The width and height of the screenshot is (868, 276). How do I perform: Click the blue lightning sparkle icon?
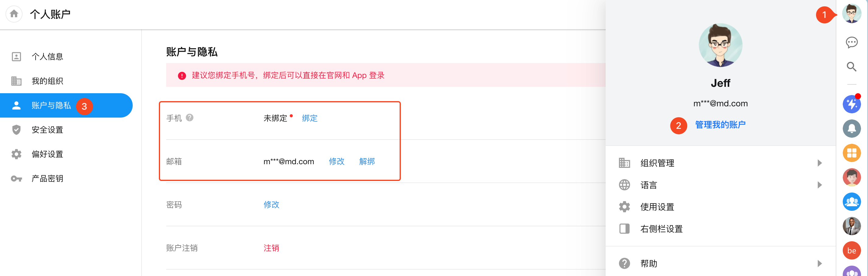coord(852,104)
